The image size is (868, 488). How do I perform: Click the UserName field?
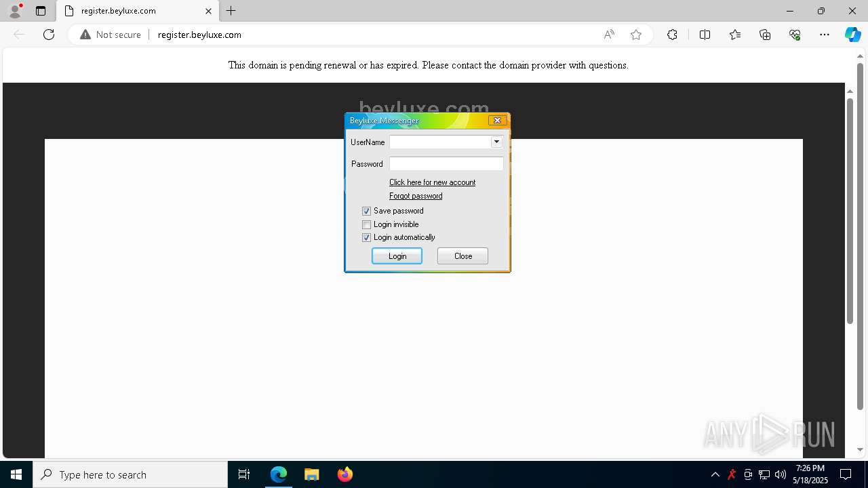(x=440, y=142)
